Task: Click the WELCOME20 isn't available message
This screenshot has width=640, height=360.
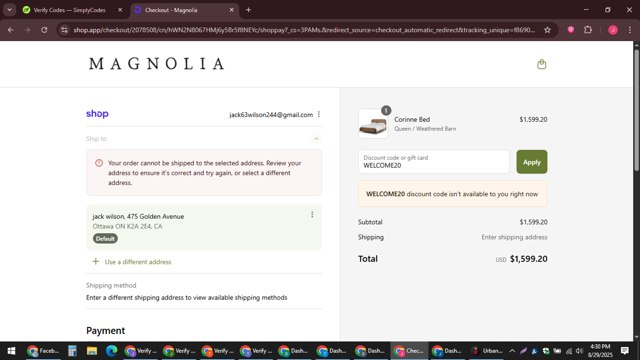Action: coord(452,194)
